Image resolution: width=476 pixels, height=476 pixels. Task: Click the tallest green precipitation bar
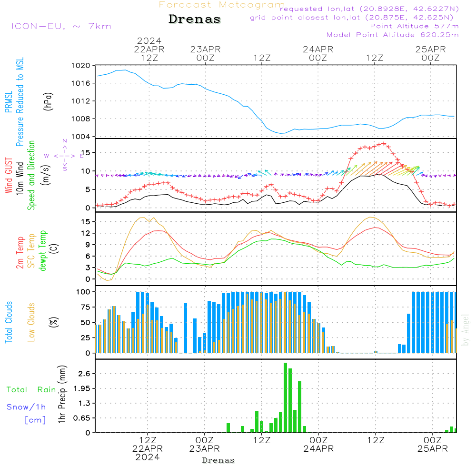click(x=285, y=397)
